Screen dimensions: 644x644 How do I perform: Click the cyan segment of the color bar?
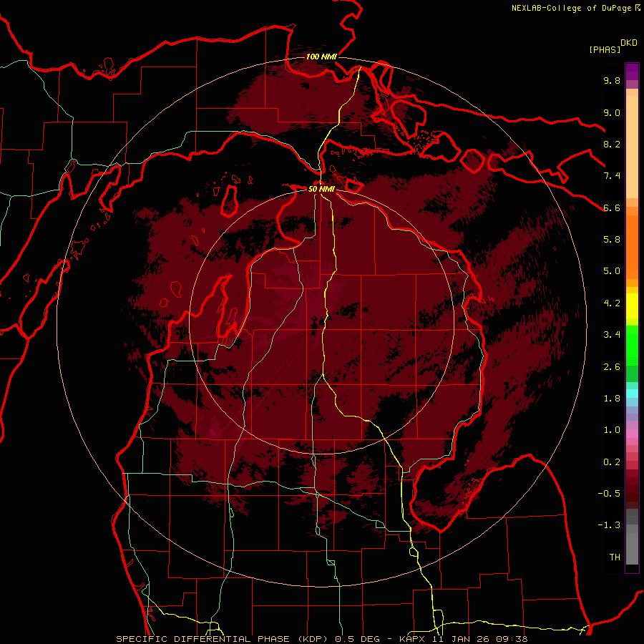click(x=632, y=394)
